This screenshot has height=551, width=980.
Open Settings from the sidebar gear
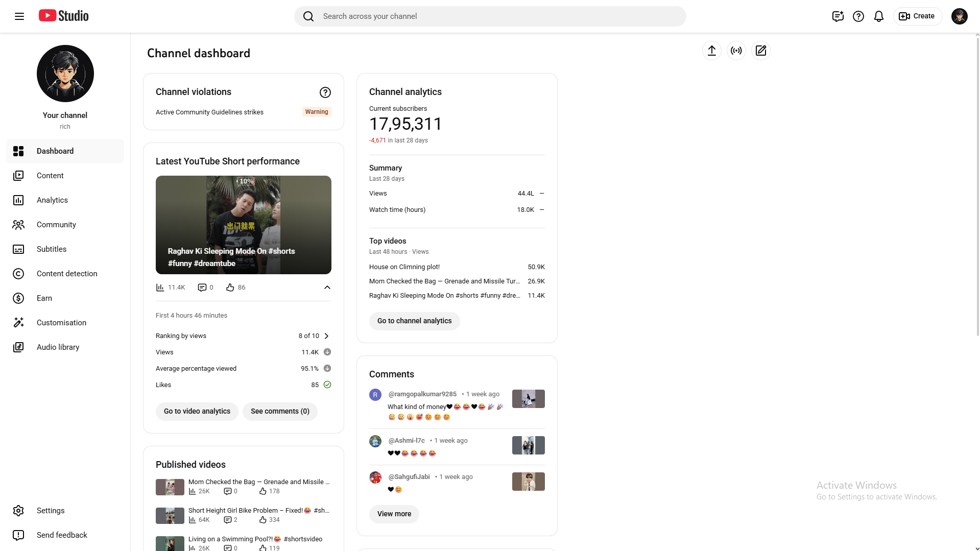[x=51, y=510]
